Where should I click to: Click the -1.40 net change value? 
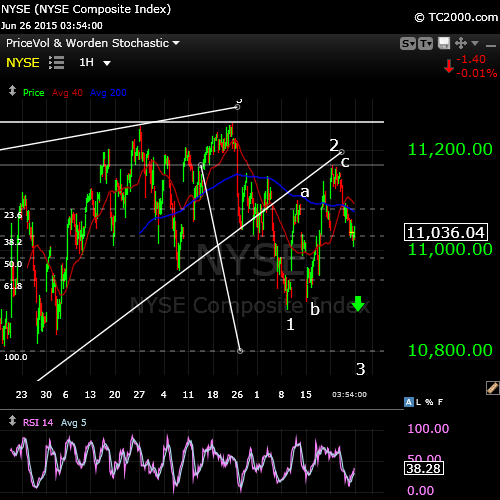pyautogui.click(x=471, y=59)
